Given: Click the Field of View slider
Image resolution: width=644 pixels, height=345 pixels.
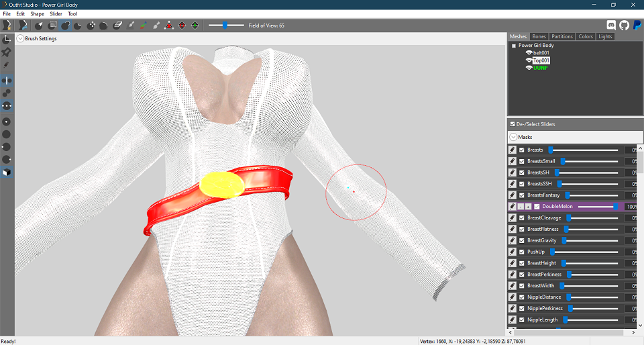Looking at the screenshot, I should (226, 26).
